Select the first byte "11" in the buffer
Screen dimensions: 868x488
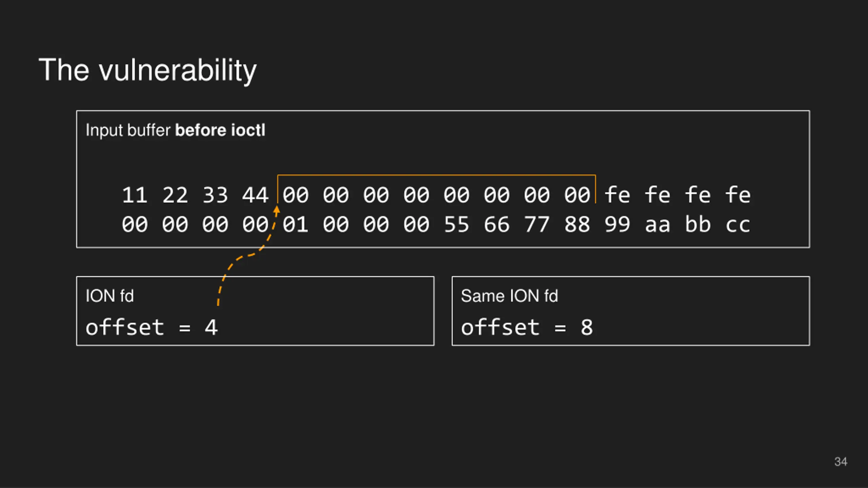(135, 195)
